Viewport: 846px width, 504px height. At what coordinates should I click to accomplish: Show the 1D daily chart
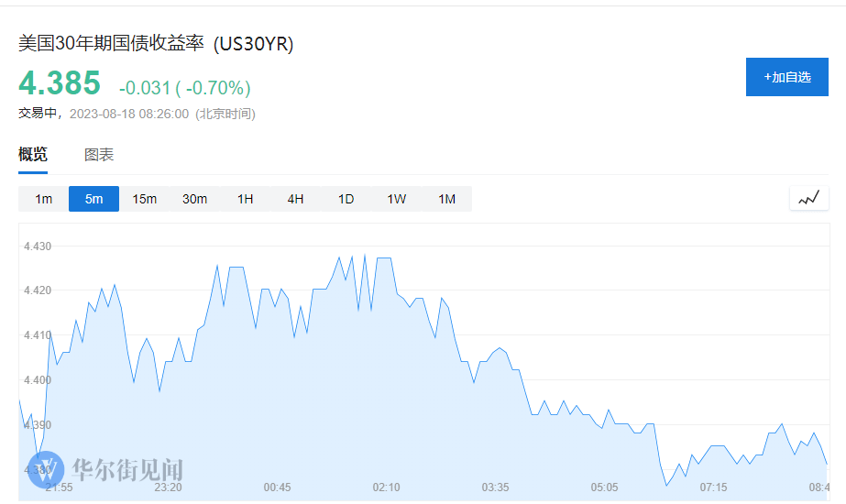pos(346,199)
